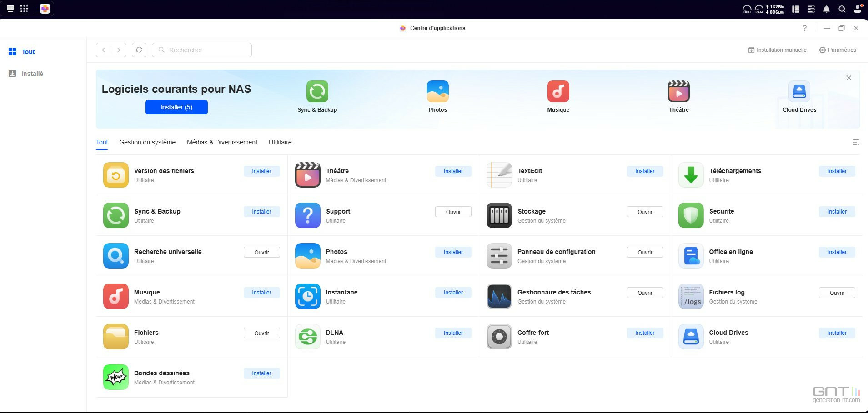The height and width of the screenshot is (413, 868).
Task: Switch to Gestion du système tab
Action: 147,143
